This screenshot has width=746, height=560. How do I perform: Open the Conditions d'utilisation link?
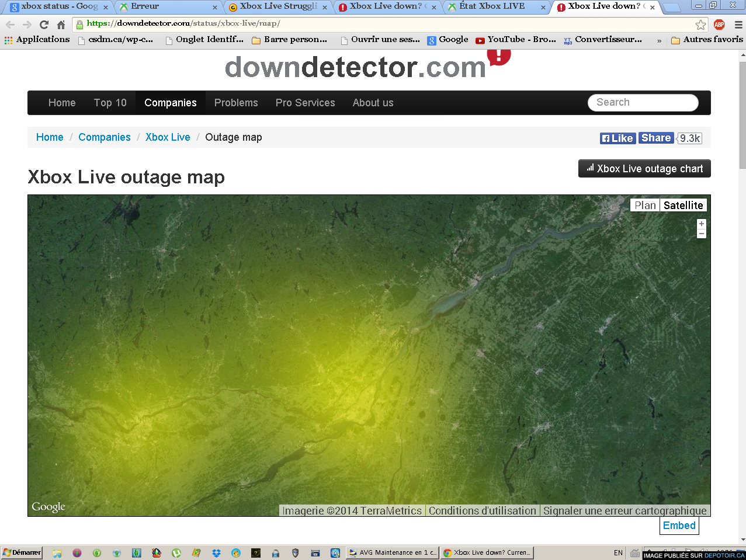point(483,510)
